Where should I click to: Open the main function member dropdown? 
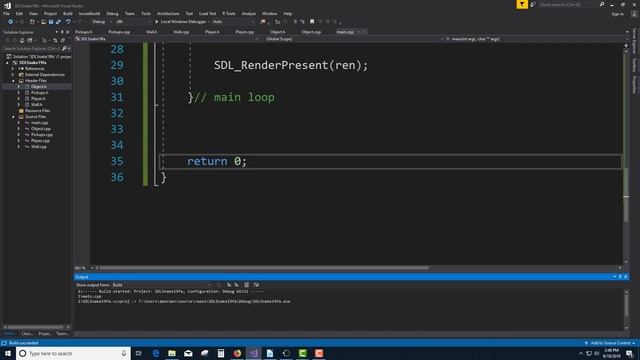535,39
